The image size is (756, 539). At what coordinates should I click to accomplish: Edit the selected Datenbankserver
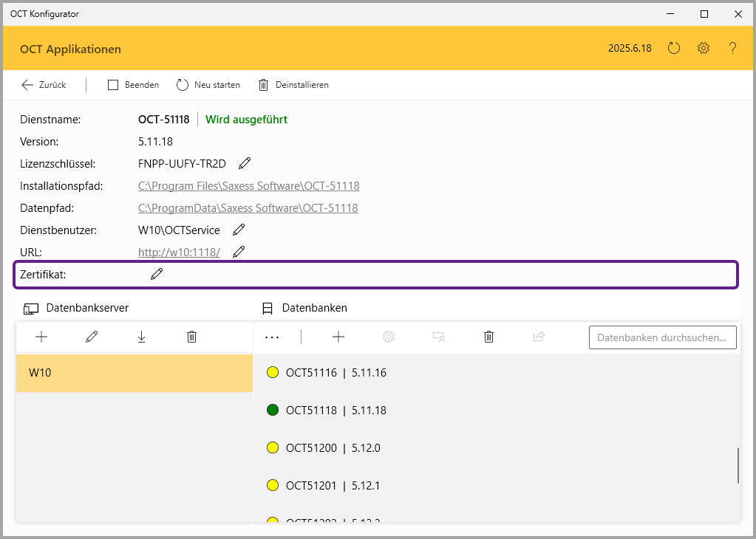(92, 337)
